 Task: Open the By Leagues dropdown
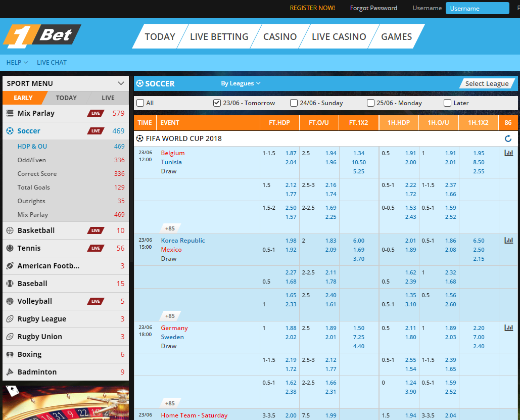[x=241, y=83]
